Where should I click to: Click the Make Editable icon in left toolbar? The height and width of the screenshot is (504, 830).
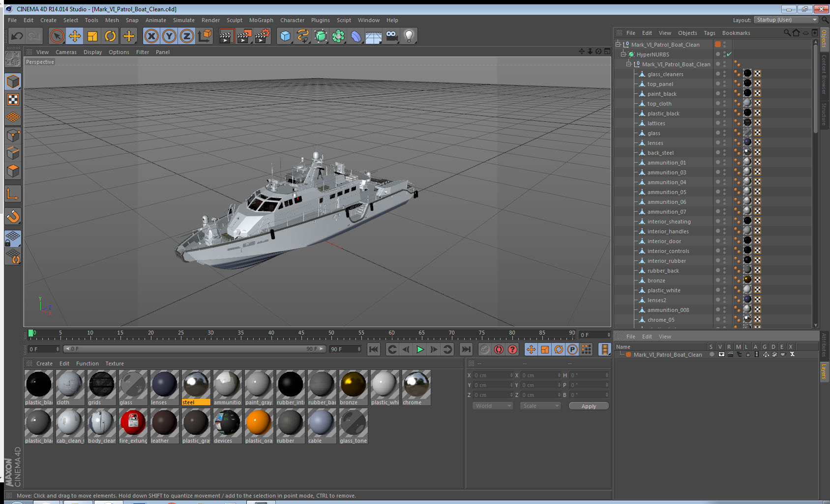click(x=13, y=59)
